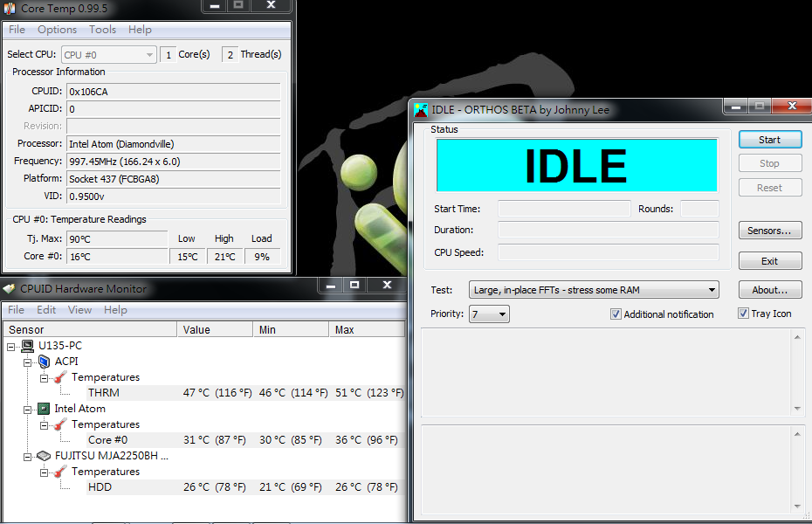Click the thermometer icon beside THRM Temperatures
The height and width of the screenshot is (524, 812).
(x=60, y=377)
